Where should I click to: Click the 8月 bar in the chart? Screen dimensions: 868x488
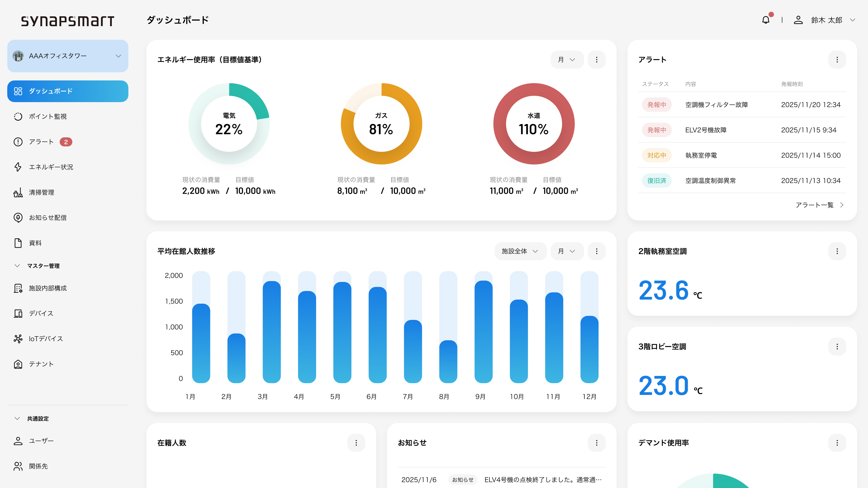[x=448, y=361]
